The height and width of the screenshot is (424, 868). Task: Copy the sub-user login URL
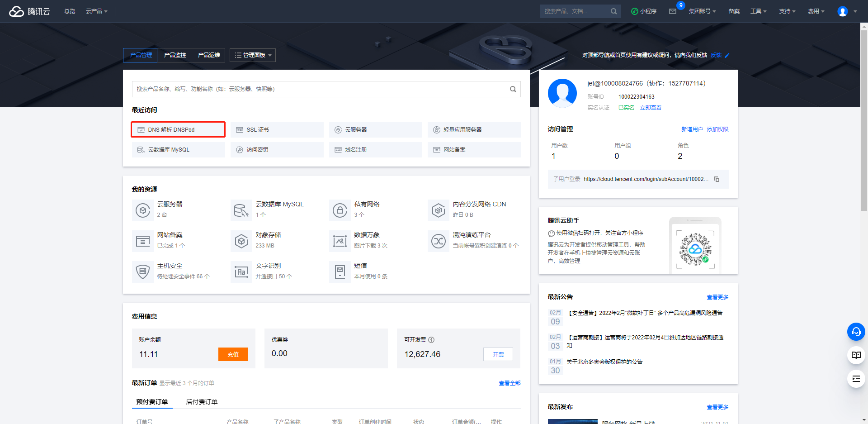[x=717, y=179]
